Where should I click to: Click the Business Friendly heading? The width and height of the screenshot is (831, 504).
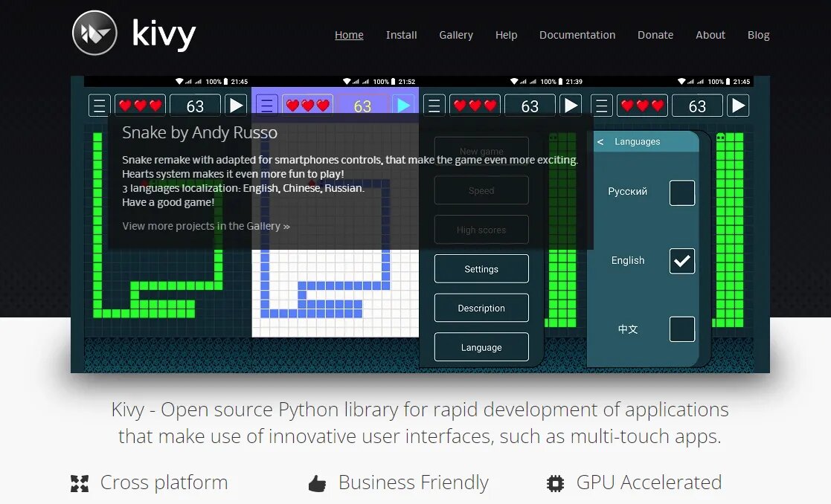tap(414, 483)
